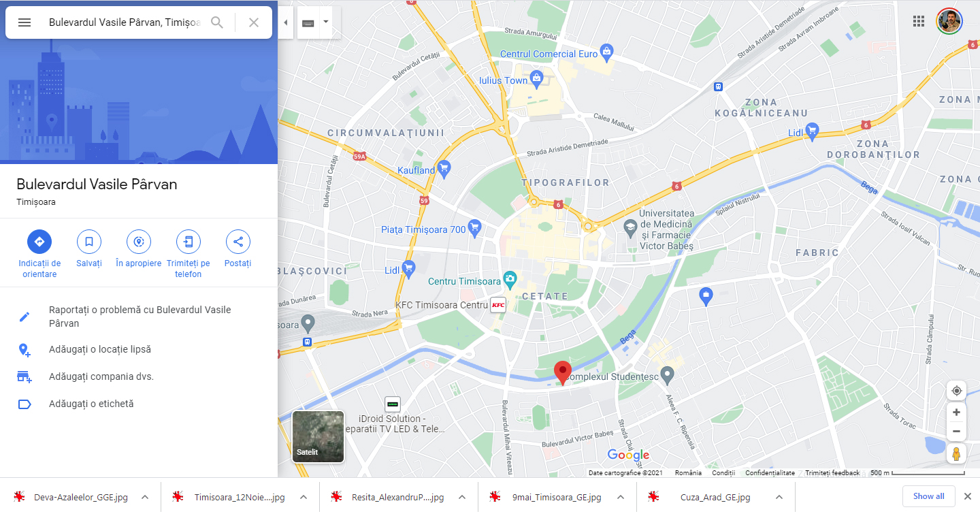
Task: Open Indicații de orientare directions
Action: (39, 242)
